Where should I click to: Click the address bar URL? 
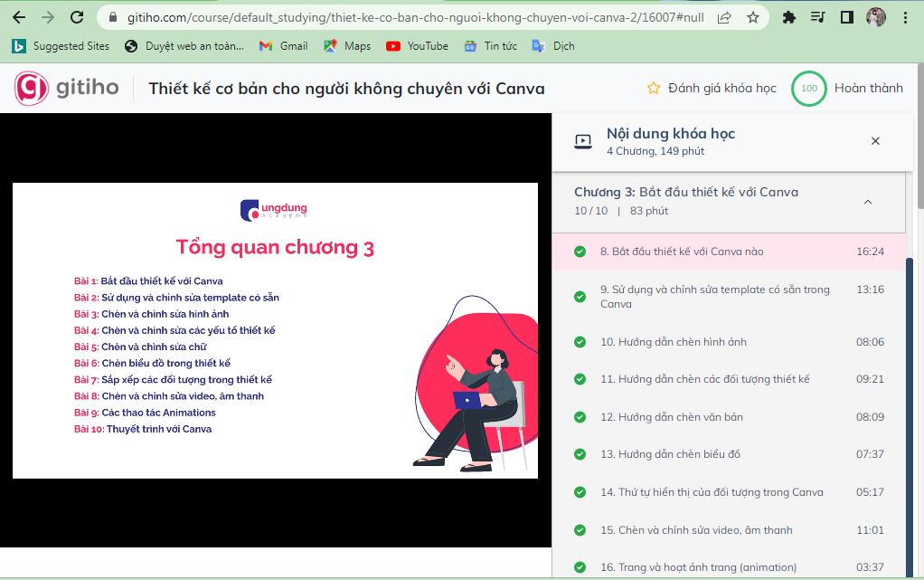pyautogui.click(x=416, y=18)
